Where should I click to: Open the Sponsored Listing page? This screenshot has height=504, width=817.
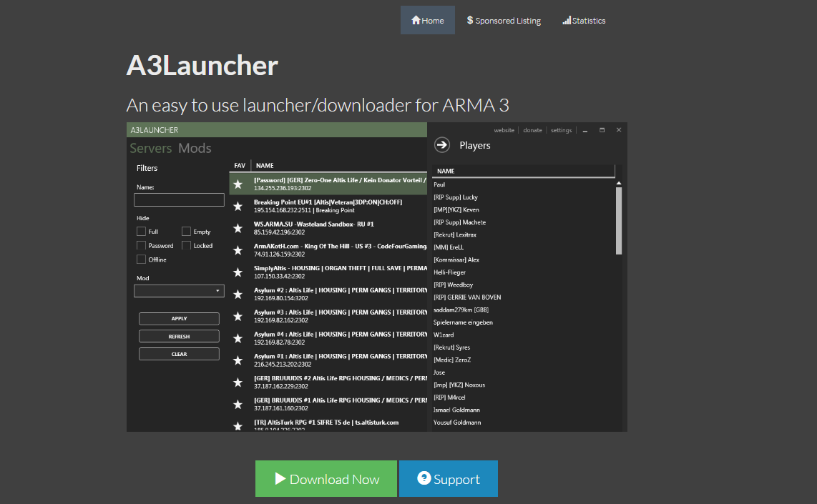[x=504, y=20]
